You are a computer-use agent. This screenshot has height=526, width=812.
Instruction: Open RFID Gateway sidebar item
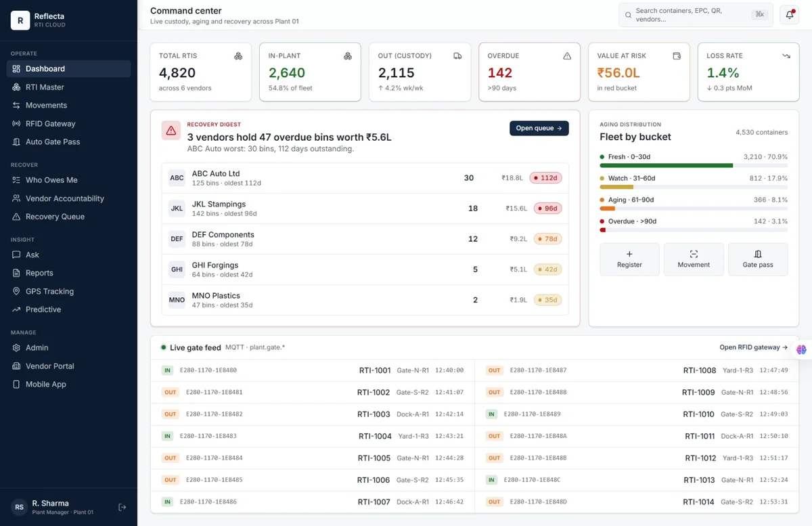tap(68, 123)
